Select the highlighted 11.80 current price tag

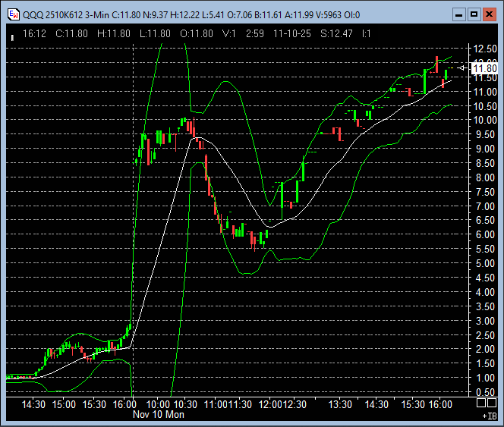[484, 68]
